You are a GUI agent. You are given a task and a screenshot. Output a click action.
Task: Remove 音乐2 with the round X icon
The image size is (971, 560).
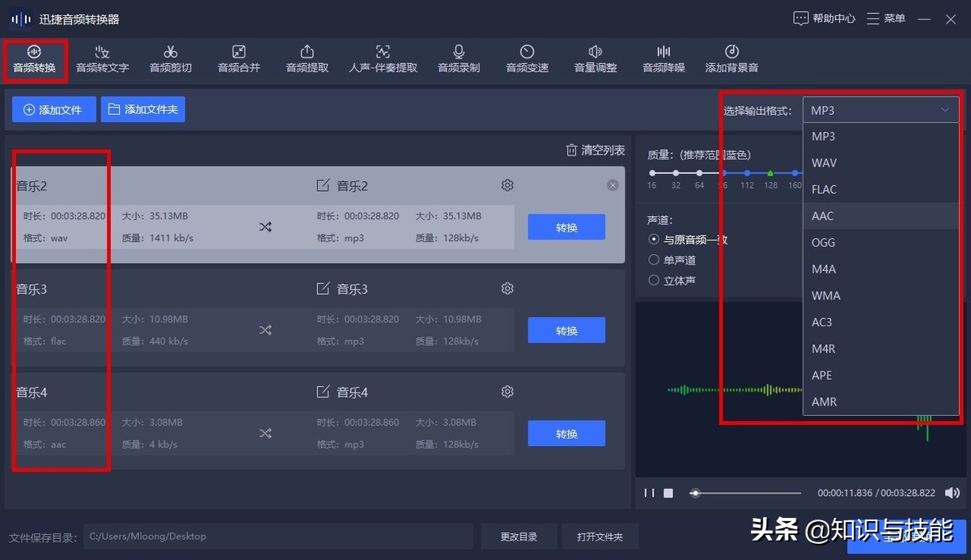click(x=613, y=185)
